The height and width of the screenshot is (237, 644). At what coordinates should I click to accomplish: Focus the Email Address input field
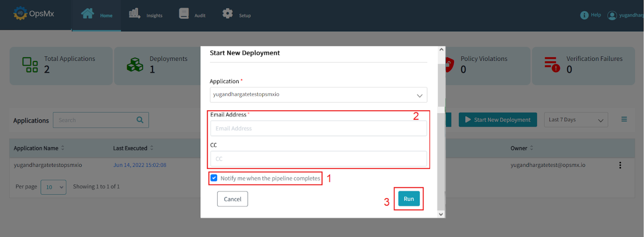(318, 129)
